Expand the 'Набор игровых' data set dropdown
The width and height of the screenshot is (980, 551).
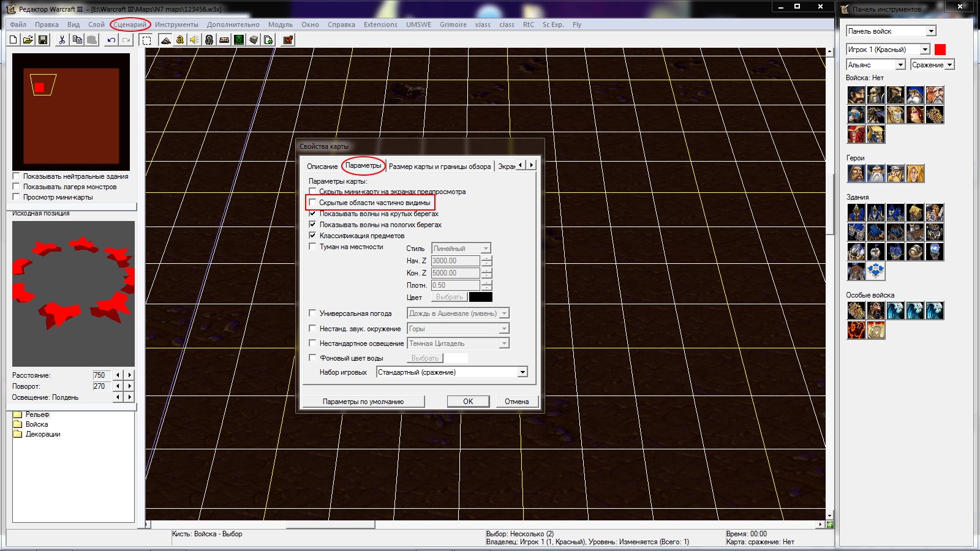[x=522, y=372]
